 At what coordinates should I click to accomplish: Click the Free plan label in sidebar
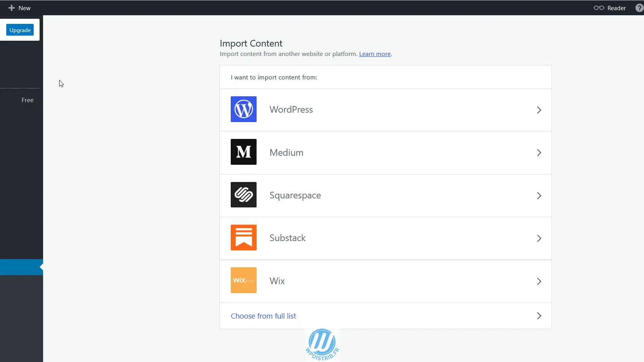coord(27,100)
